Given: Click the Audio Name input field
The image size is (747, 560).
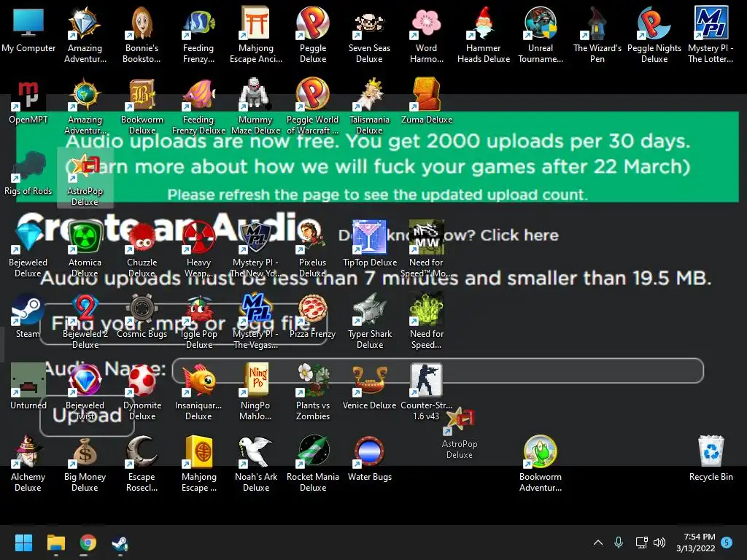Looking at the screenshot, I should 438,370.
